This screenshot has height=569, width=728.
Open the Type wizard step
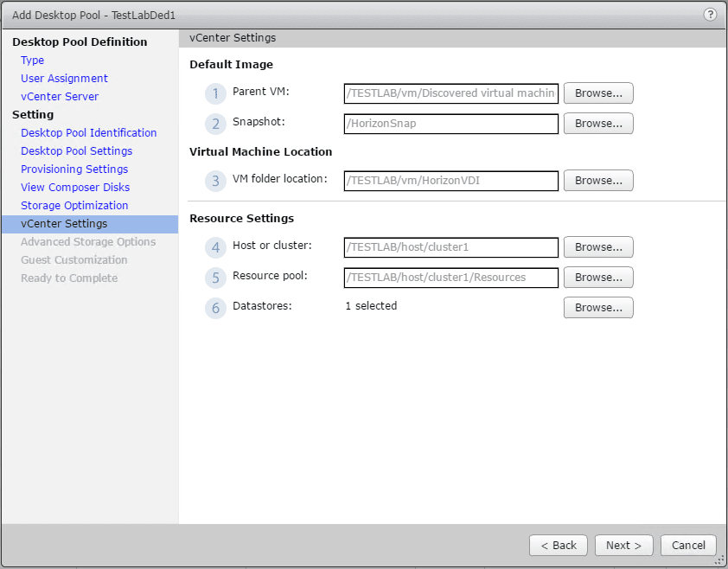tap(33, 61)
